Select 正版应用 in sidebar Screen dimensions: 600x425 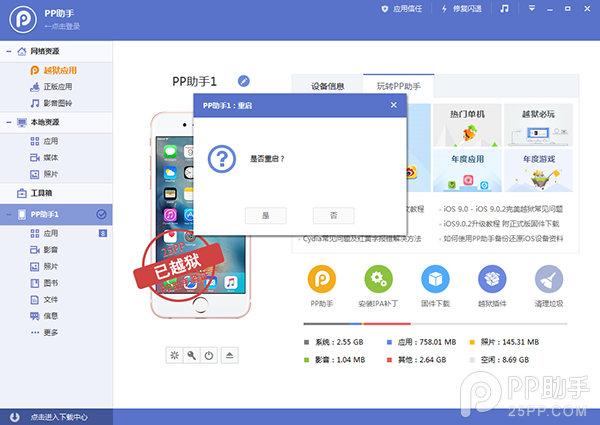tap(51, 87)
